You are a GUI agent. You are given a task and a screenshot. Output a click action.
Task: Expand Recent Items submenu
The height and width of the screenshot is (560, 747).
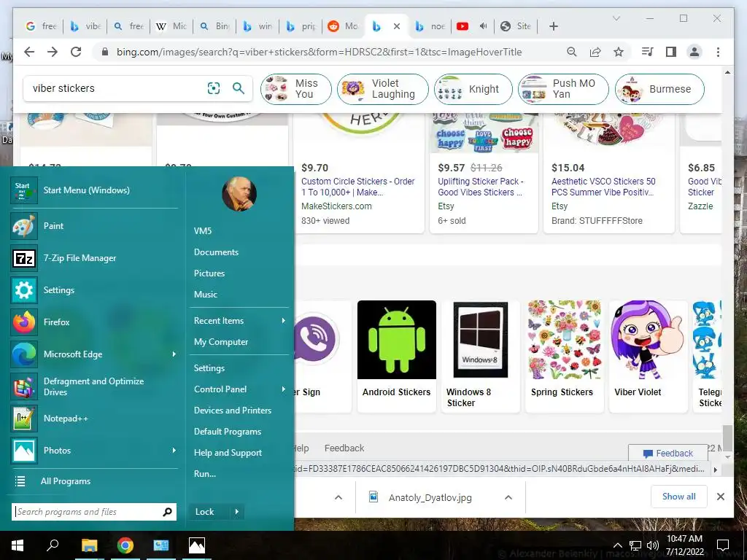pos(239,321)
